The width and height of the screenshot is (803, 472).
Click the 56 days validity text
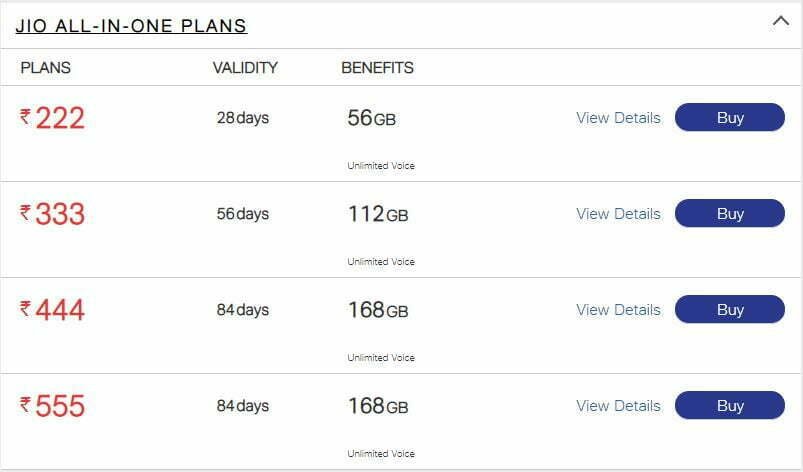coord(243,213)
